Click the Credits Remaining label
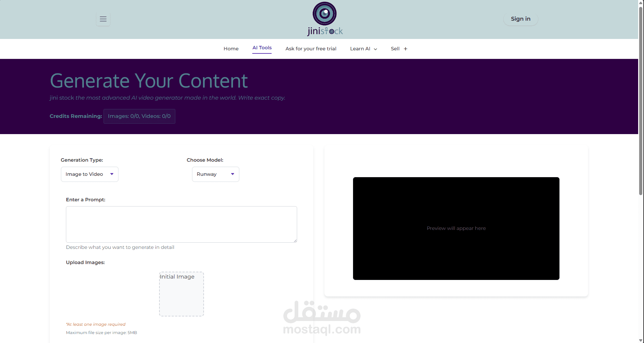Viewport: 644px width, 343px height. [x=76, y=116]
